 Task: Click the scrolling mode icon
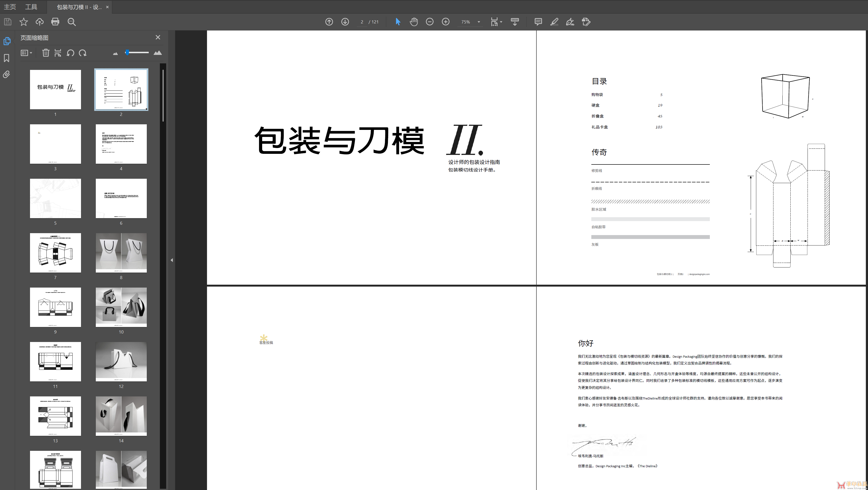coord(515,22)
